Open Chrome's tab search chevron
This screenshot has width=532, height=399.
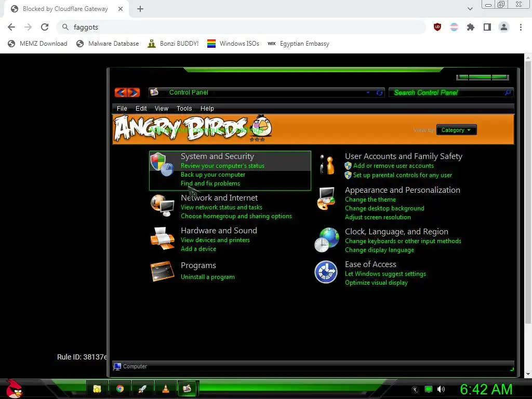click(x=470, y=9)
